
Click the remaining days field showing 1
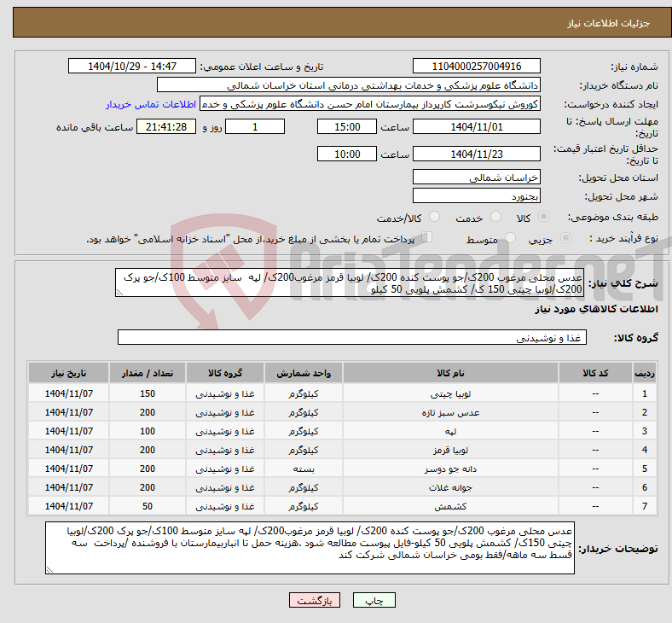pyautogui.click(x=255, y=127)
